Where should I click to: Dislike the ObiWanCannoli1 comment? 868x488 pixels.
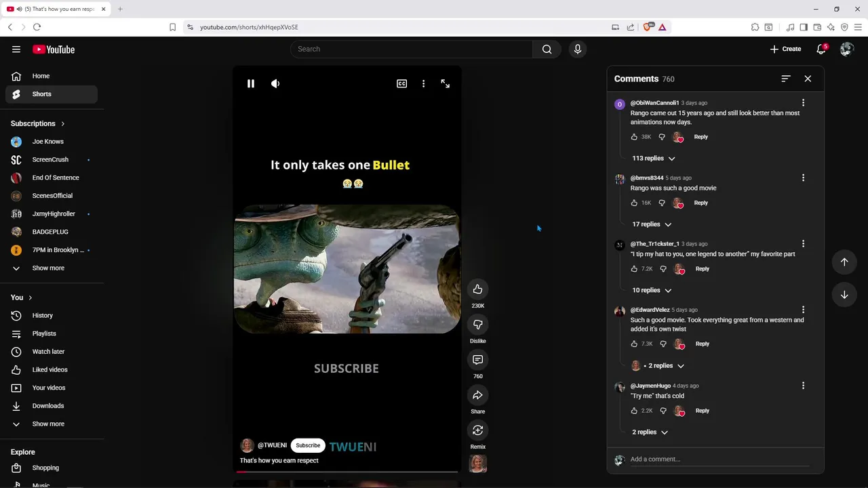[662, 137]
